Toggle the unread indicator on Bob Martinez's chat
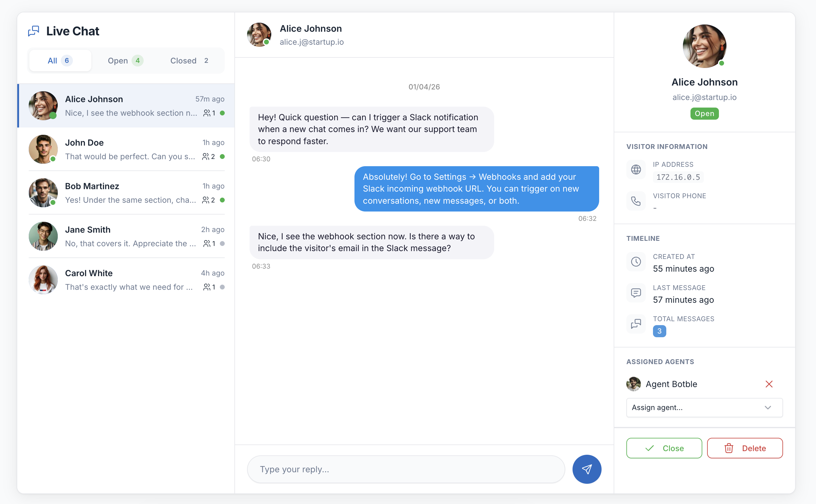The width and height of the screenshot is (816, 504). coord(223,200)
